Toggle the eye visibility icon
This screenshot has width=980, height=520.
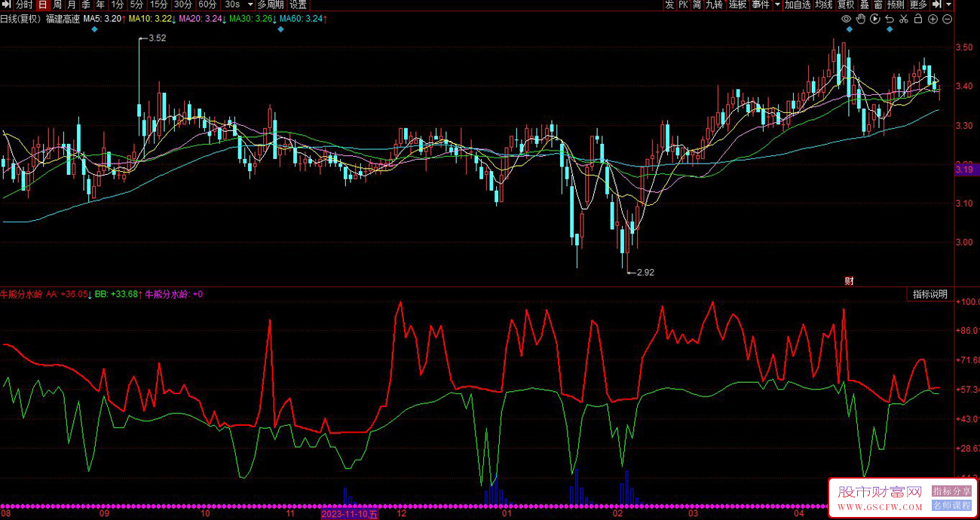(x=847, y=19)
